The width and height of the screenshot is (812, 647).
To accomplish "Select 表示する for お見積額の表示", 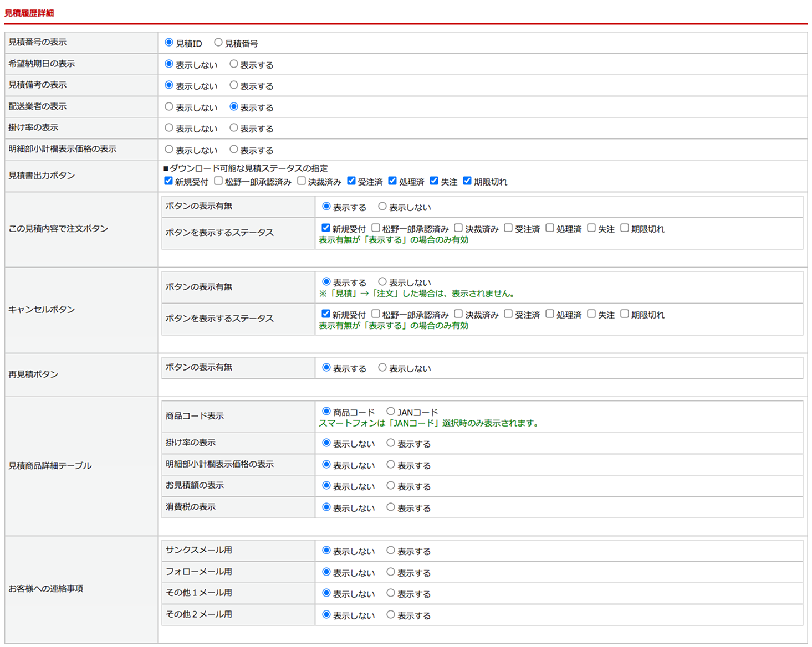I will 391,486.
